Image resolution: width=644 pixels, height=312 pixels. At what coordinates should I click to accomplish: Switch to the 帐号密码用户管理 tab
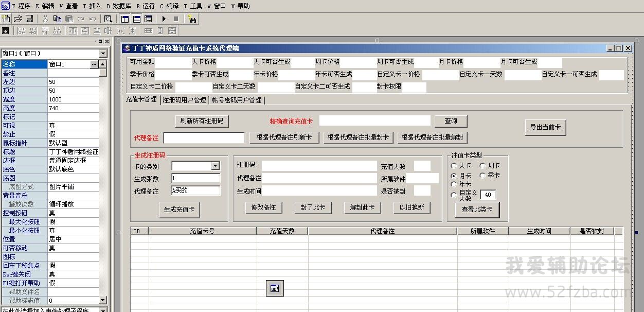pyautogui.click(x=237, y=100)
